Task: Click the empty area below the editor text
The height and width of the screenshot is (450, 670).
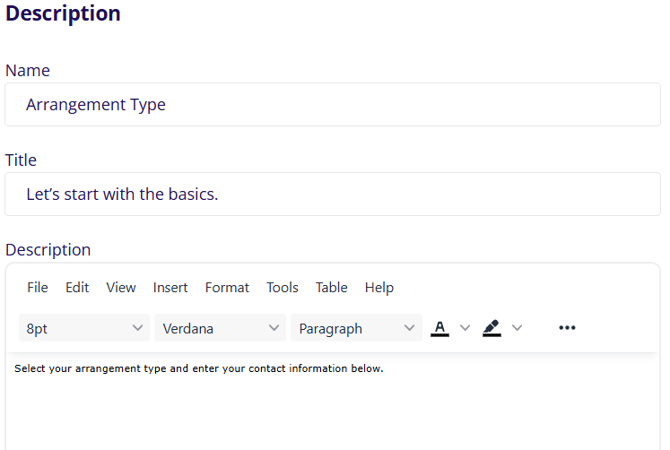Action: [x=332, y=415]
